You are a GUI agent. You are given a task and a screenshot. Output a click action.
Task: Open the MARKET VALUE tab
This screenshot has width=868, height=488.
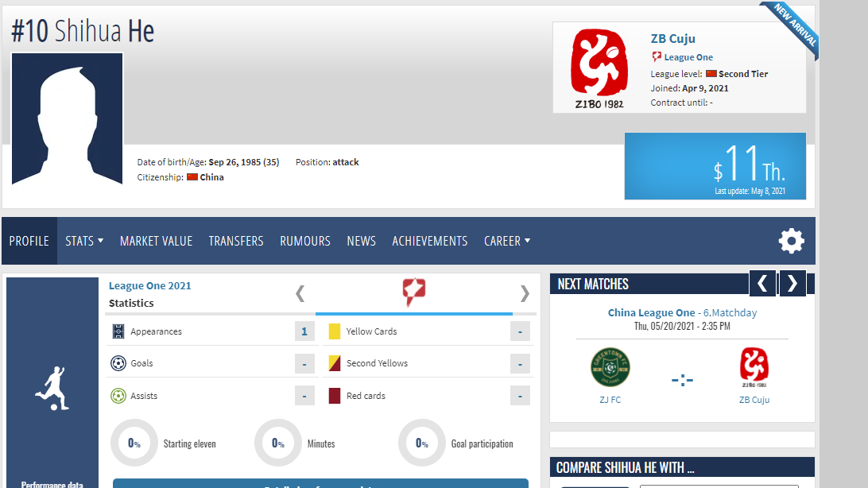(156, 241)
